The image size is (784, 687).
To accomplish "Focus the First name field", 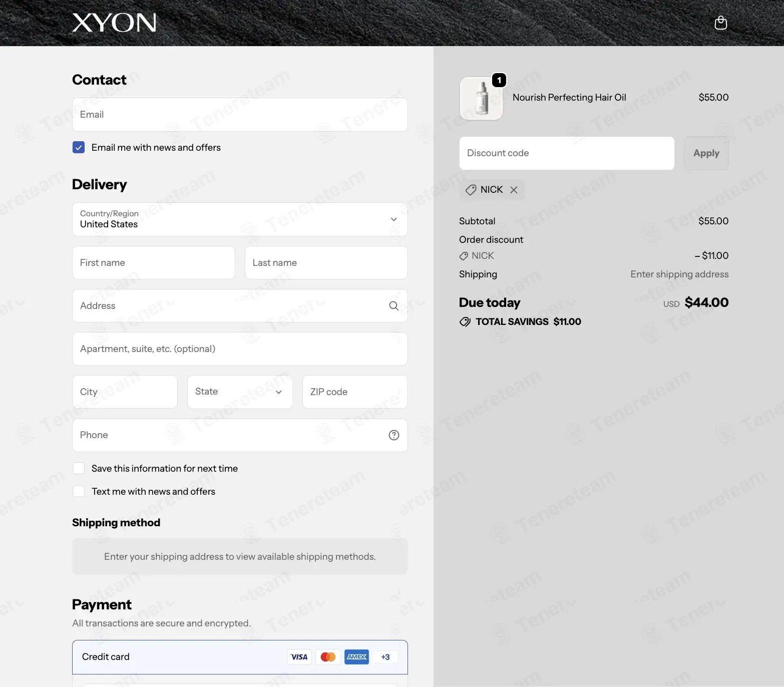I will click(154, 262).
